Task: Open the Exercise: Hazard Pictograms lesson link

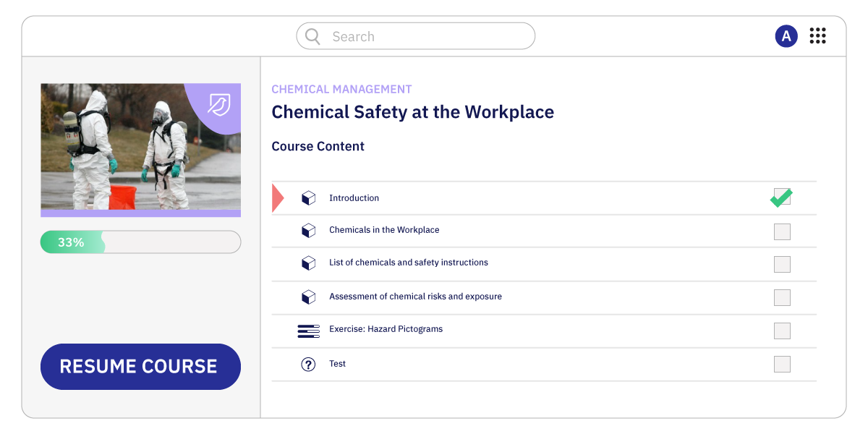Action: 386,329
